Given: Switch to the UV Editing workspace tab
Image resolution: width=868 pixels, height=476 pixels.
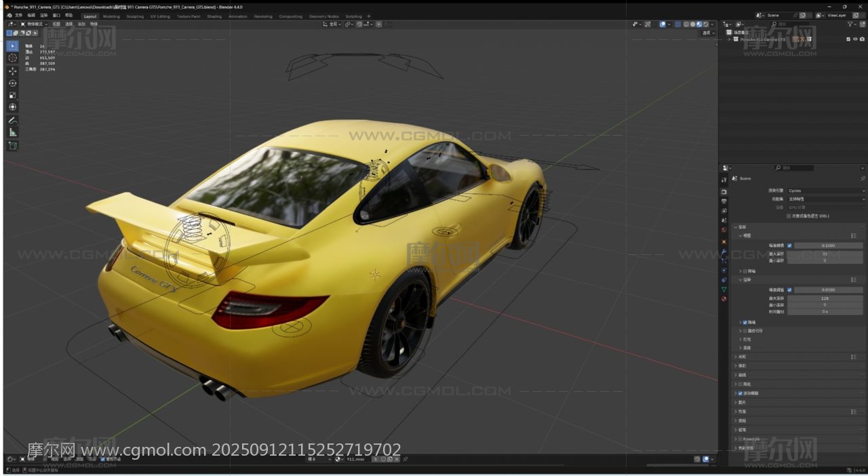Looking at the screenshot, I should click(x=160, y=16).
